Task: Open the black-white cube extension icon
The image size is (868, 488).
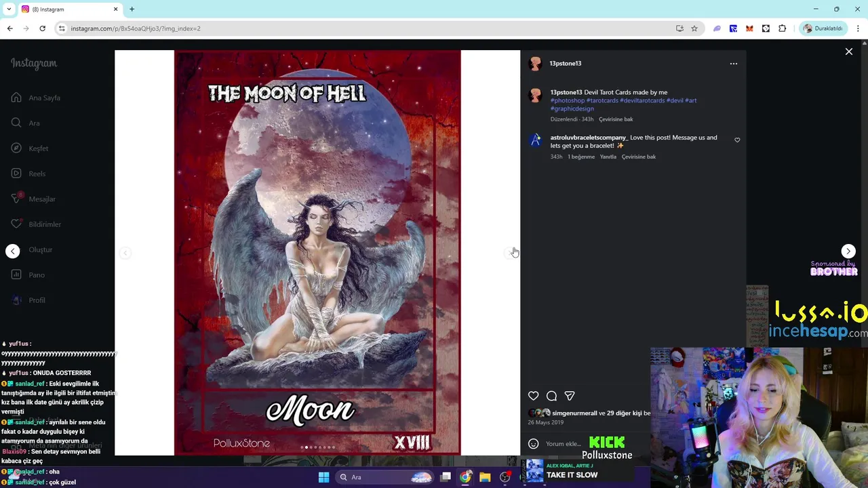Action: pyautogui.click(x=766, y=28)
